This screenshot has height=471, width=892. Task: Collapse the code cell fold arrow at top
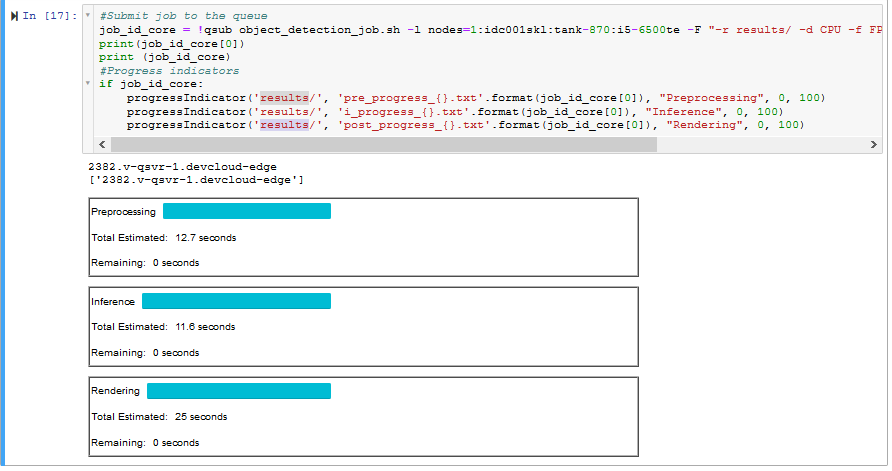pyautogui.click(x=88, y=15)
